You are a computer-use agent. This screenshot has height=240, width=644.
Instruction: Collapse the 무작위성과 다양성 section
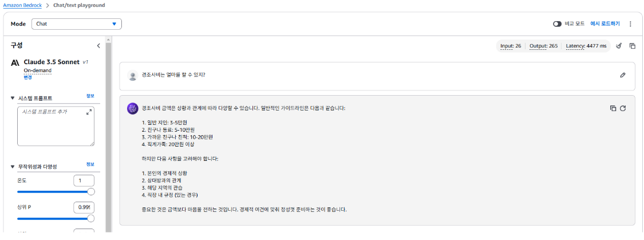tap(13, 167)
